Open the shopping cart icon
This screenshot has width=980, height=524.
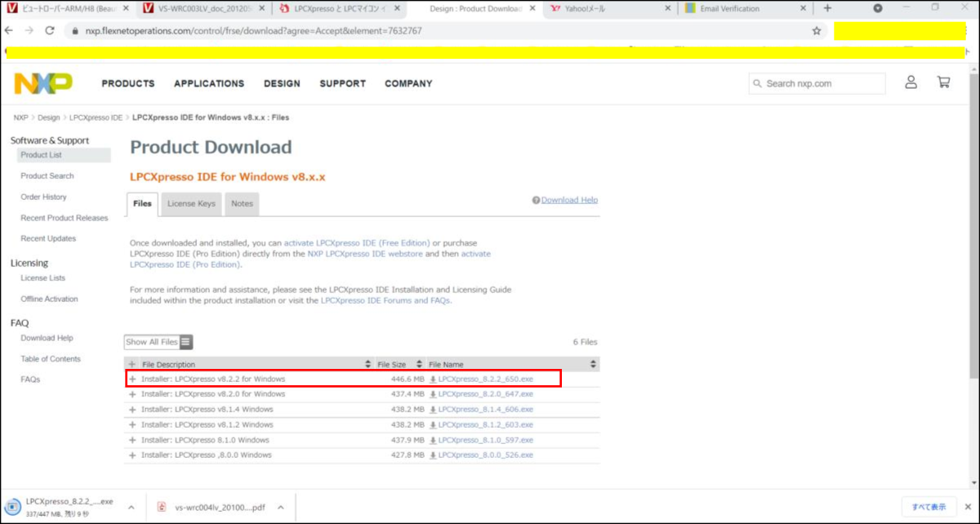943,82
